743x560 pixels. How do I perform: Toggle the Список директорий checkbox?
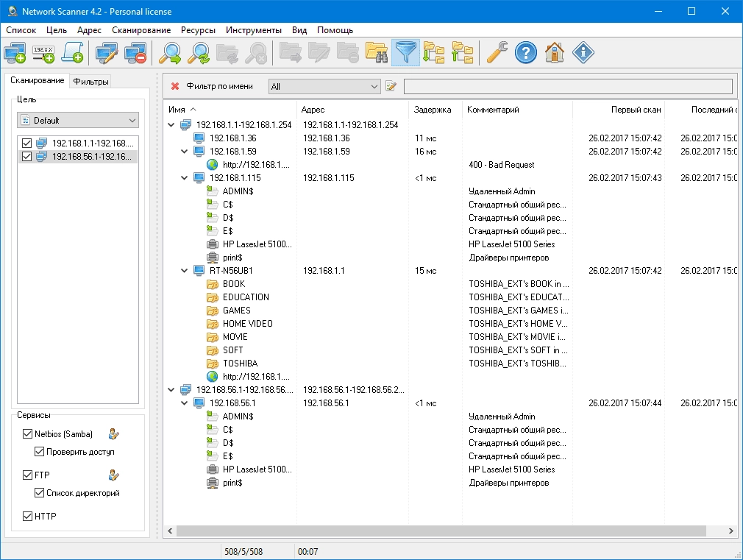(39, 493)
